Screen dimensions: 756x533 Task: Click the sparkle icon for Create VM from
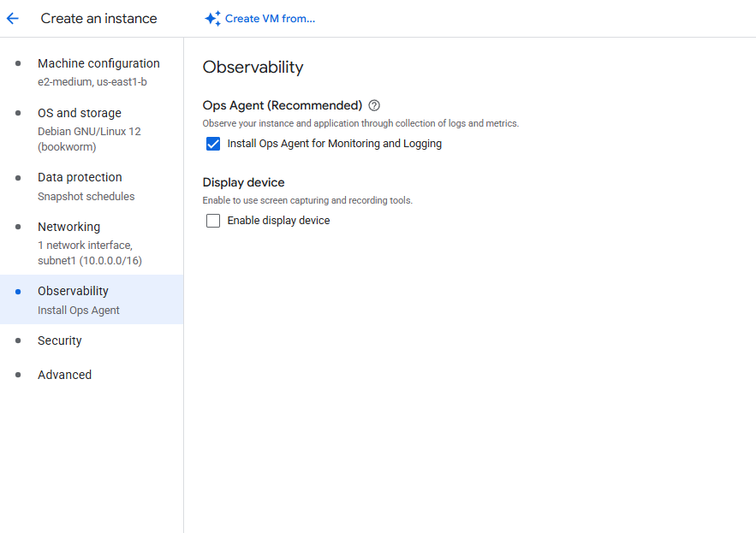pos(212,19)
